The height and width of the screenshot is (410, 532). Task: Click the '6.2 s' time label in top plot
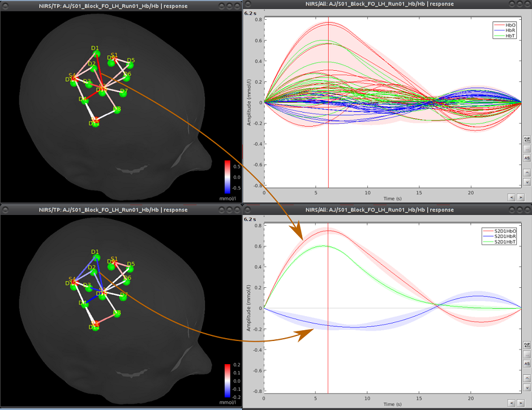click(250, 13)
